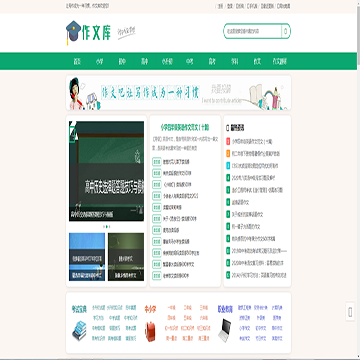
Task: Open the green headline of the middle article list
Action: coord(185,127)
